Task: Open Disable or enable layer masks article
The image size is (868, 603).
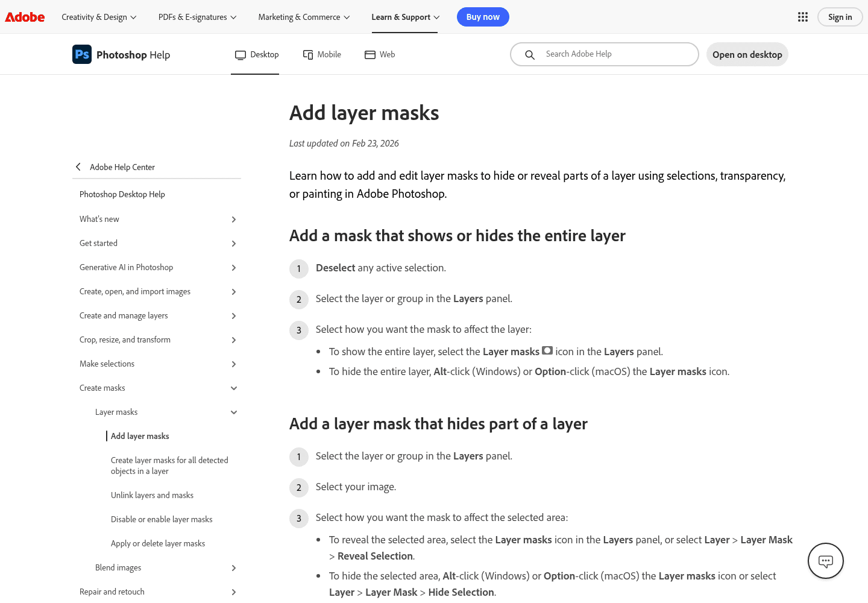Action: 162,519
